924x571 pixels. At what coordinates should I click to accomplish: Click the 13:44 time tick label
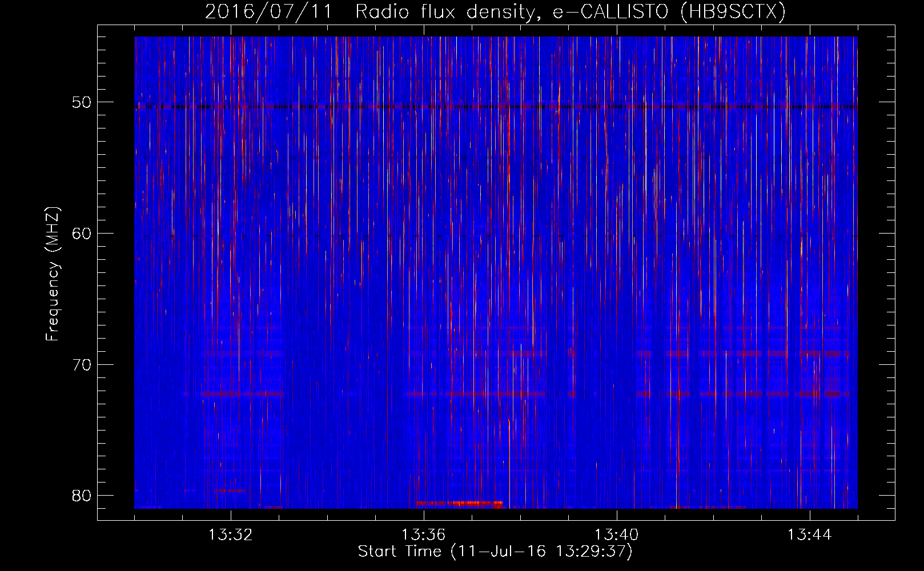click(810, 535)
